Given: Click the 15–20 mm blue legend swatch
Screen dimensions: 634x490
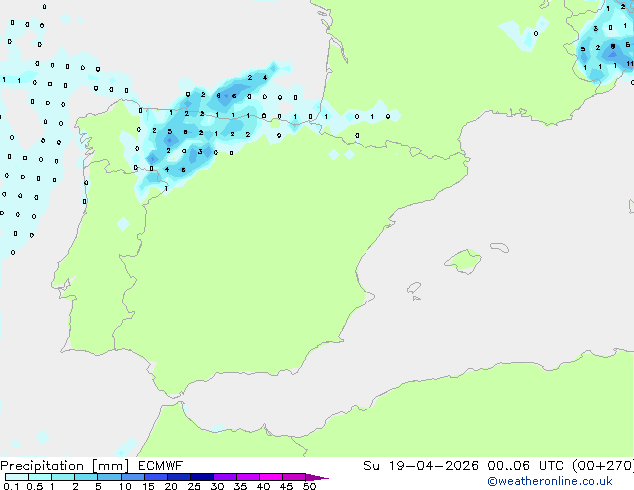Looking at the screenshot, I should click(156, 477).
